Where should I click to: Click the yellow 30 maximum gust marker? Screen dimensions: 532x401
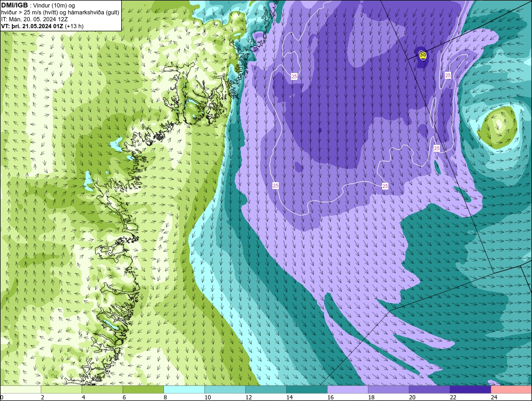coord(422,55)
